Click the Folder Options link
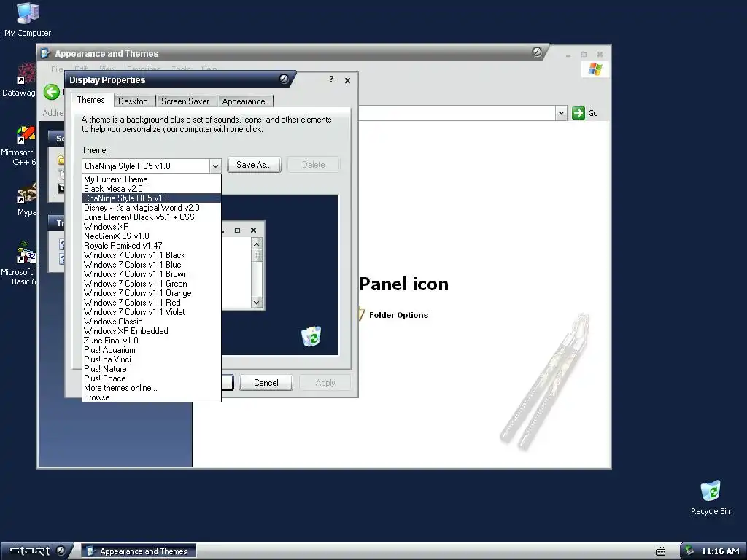 [x=398, y=315]
